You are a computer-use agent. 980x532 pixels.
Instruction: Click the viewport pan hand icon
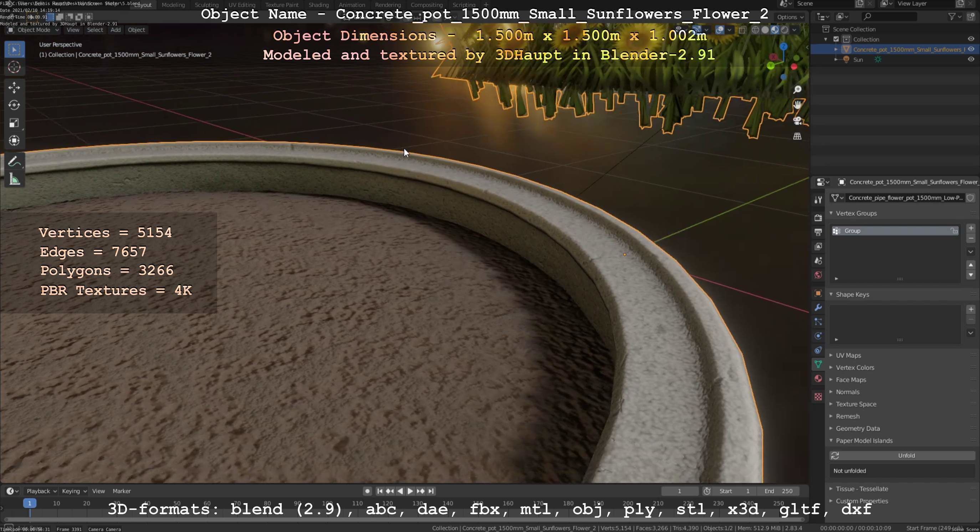coord(797,105)
